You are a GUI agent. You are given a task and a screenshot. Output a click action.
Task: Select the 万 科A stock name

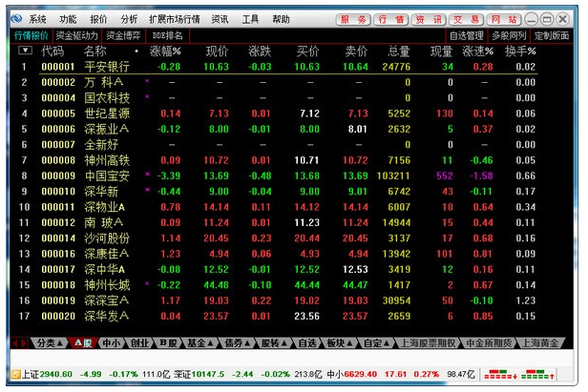[104, 82]
